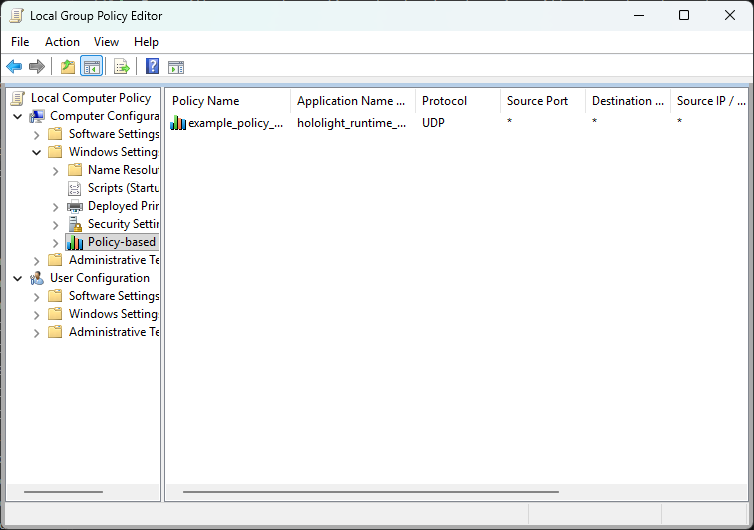Viewport: 754px width, 530px height.
Task: Sort by Policy Name column header
Action: (228, 101)
